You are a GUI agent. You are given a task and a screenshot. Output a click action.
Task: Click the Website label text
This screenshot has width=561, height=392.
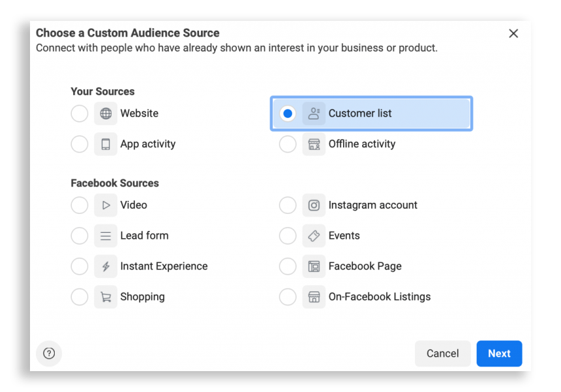pyautogui.click(x=139, y=113)
